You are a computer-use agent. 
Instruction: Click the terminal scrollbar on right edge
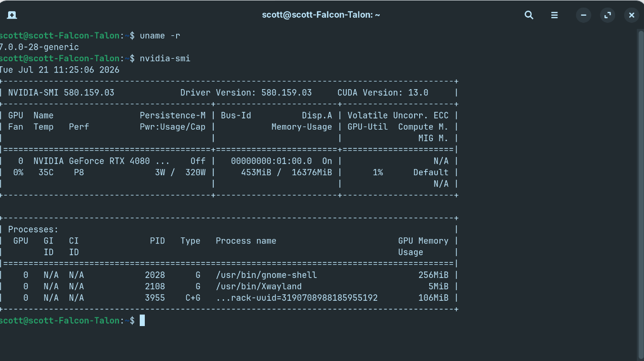pos(640,192)
